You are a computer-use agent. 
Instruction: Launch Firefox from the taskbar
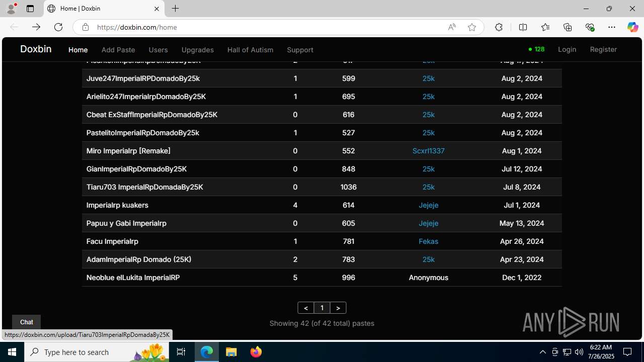tap(256, 352)
